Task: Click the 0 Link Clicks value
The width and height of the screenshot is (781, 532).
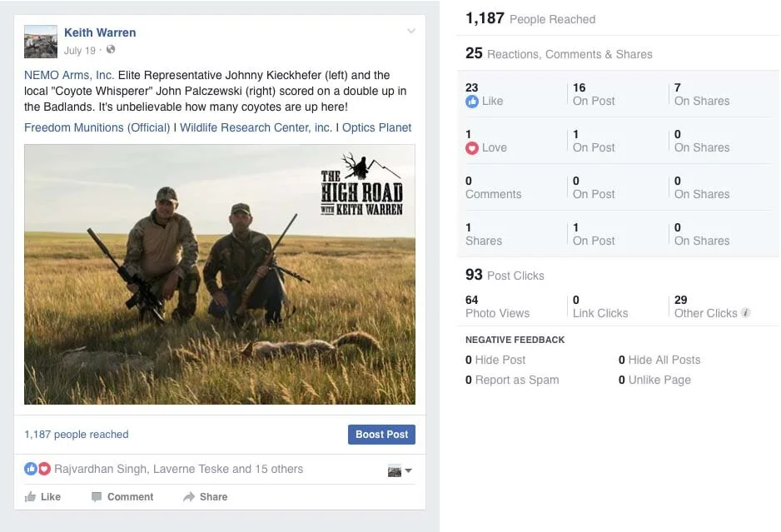Action: tap(600, 306)
